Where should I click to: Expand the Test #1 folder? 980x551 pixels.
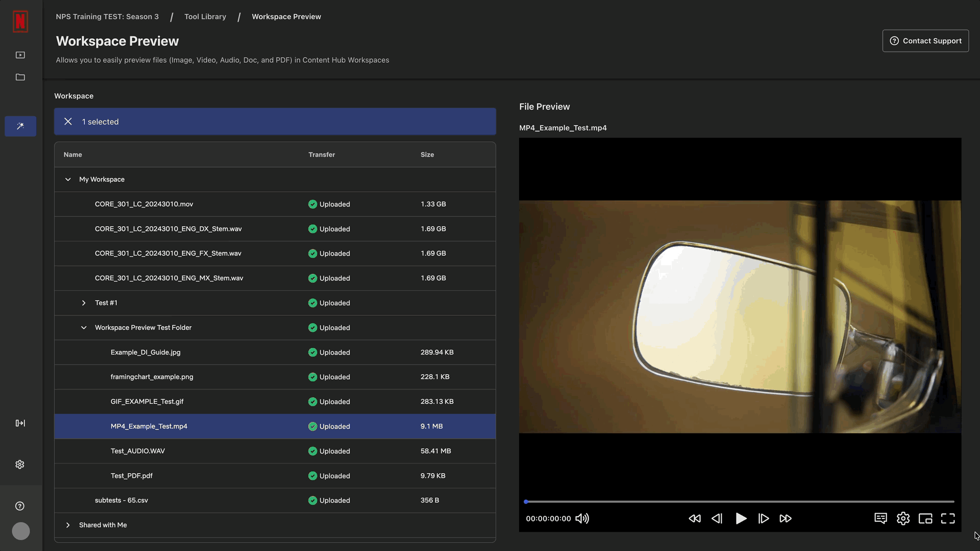pos(84,303)
